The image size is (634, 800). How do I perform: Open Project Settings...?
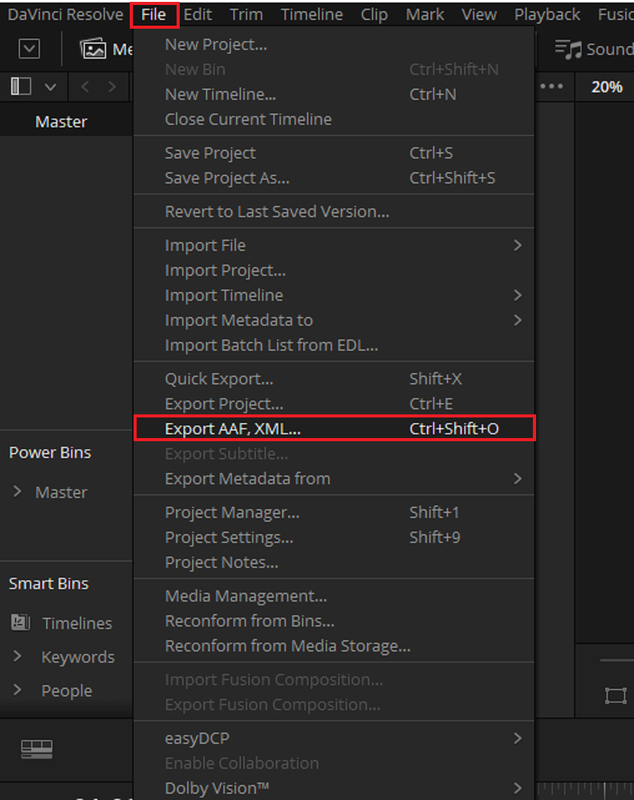point(334,537)
